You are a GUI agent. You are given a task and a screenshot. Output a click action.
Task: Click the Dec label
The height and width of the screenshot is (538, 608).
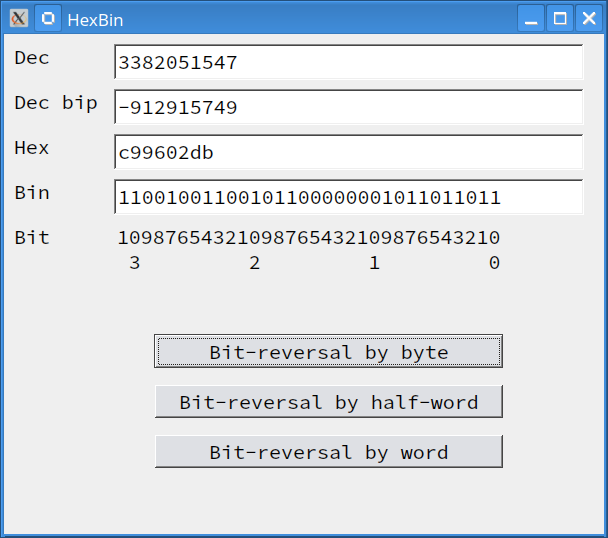coord(32,58)
